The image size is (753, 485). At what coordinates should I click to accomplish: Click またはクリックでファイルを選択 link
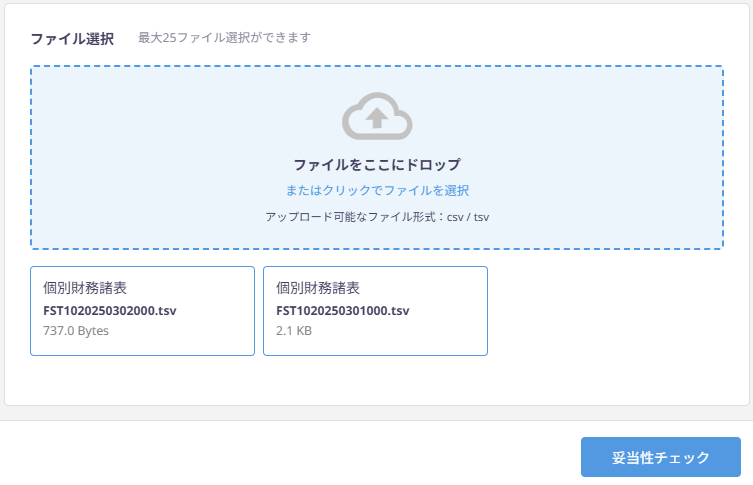(377, 191)
